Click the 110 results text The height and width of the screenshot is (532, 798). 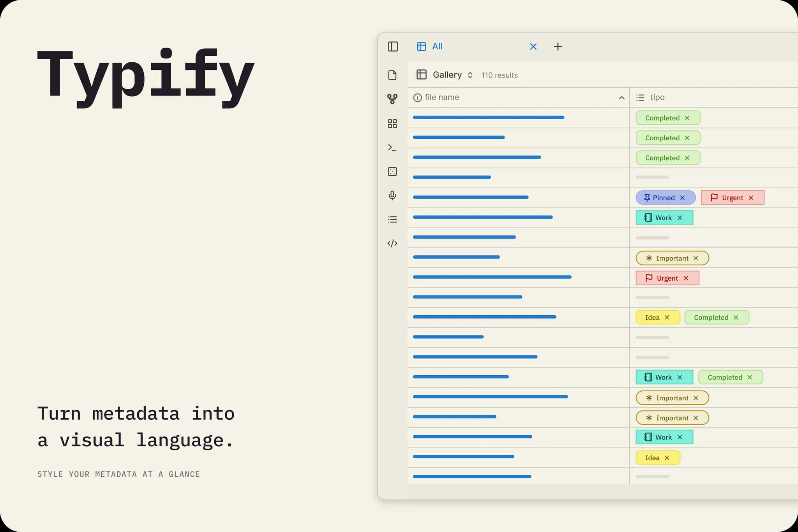point(500,75)
